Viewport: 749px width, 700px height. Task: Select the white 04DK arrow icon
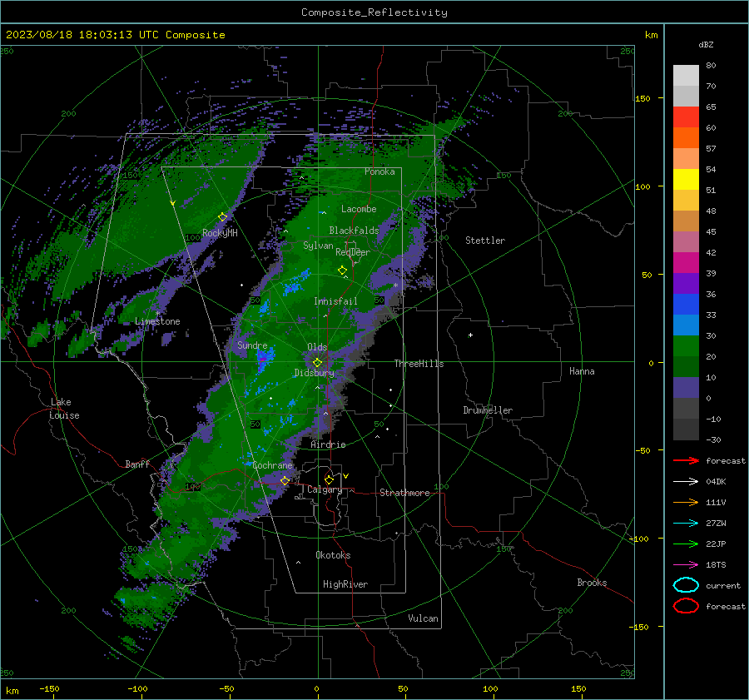pos(686,482)
